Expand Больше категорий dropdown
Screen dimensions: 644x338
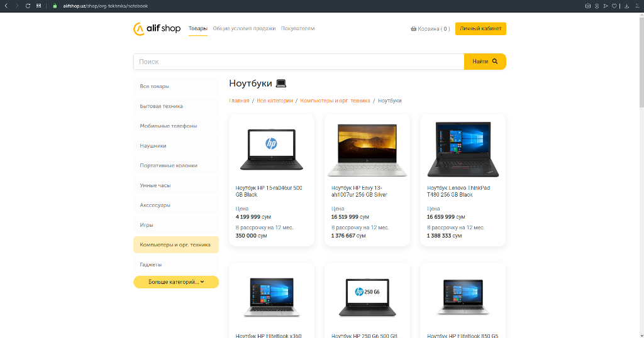176,283
